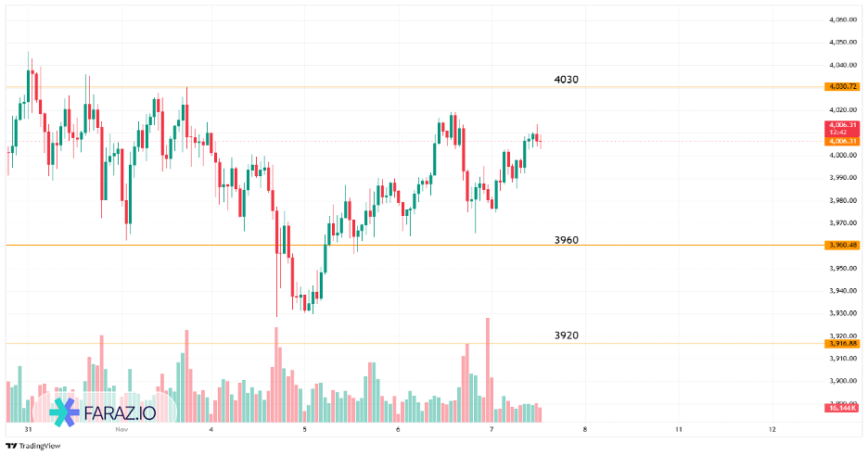Click the orange 3,960.48 price tag
The height and width of the screenshot is (456, 868).
tap(842, 246)
